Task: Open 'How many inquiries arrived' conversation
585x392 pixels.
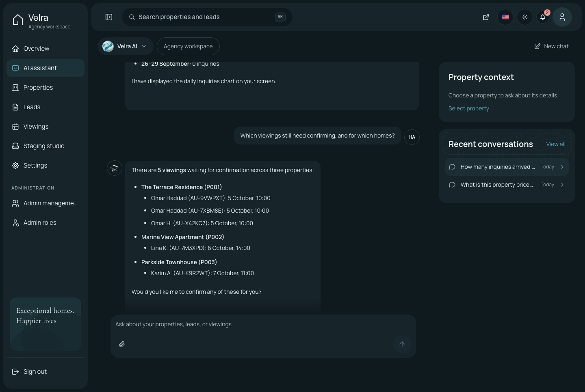Action: coord(507,167)
